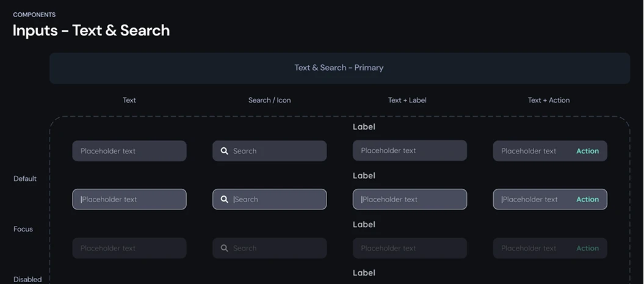
Task: Click the focused outlined Search input's Search placeholder
Action: (x=246, y=199)
